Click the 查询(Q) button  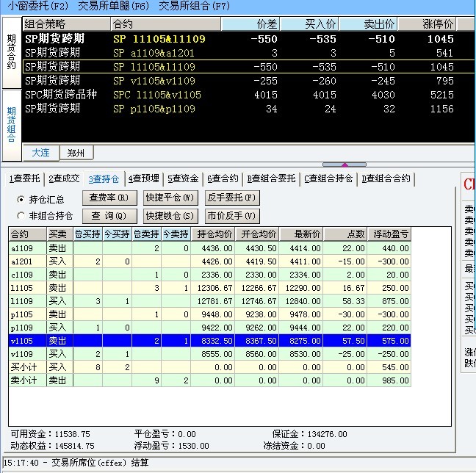[109, 216]
